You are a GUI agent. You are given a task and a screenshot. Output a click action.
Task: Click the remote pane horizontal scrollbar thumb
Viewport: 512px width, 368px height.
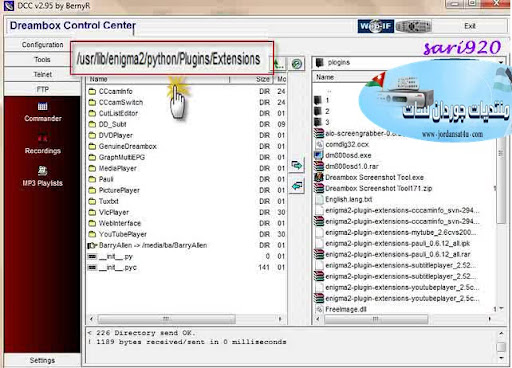point(167,319)
